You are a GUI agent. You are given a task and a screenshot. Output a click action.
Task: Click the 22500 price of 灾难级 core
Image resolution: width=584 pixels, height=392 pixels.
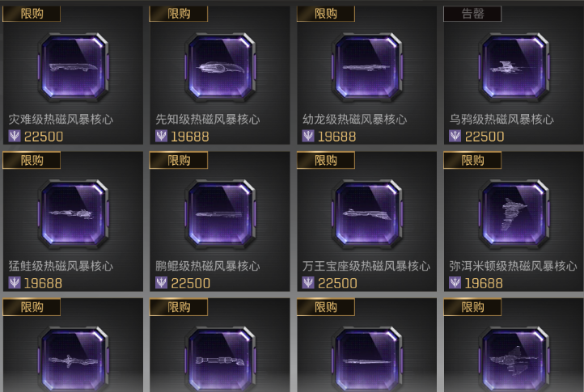coord(44,137)
